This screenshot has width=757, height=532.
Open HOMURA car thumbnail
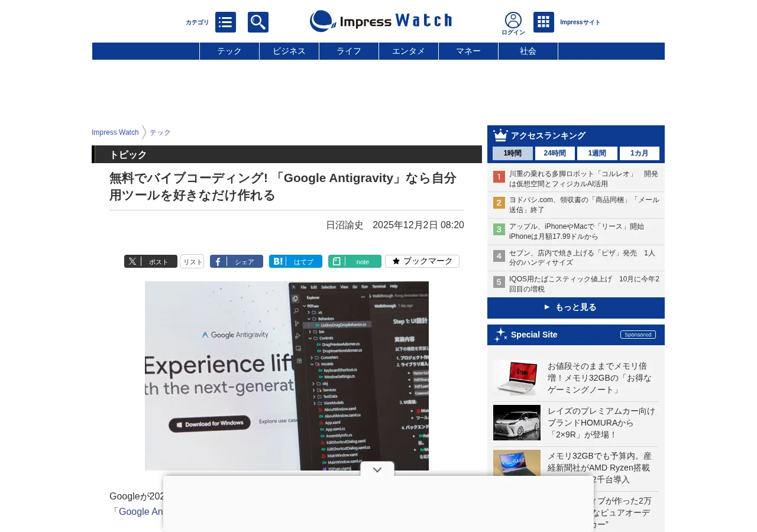(517, 423)
